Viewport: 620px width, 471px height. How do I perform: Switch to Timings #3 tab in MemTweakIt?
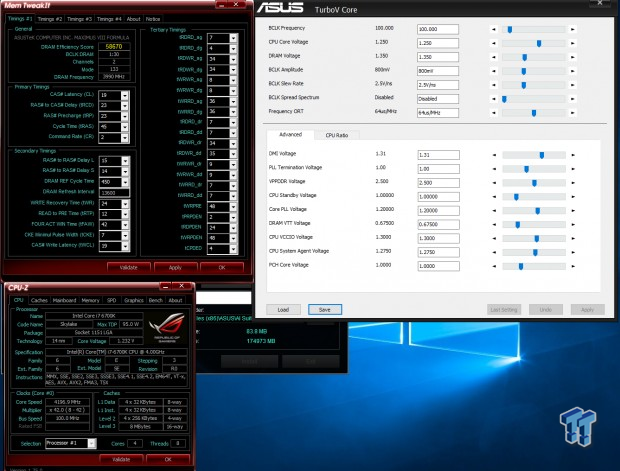coord(79,19)
